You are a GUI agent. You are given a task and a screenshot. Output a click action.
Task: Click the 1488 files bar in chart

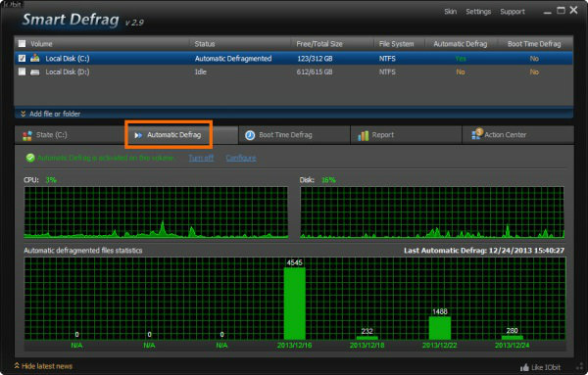439,328
